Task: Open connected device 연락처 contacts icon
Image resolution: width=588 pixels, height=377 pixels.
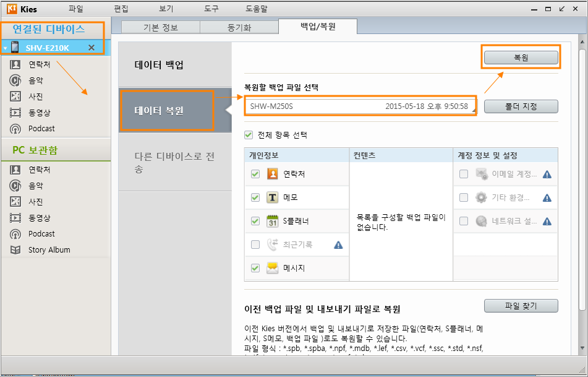Action: (x=15, y=64)
